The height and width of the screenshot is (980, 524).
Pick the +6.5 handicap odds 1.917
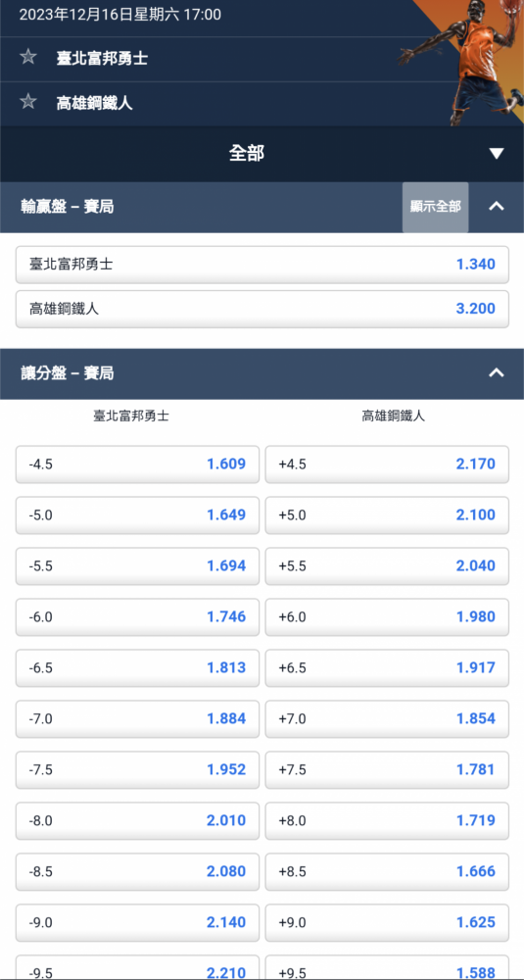387,667
